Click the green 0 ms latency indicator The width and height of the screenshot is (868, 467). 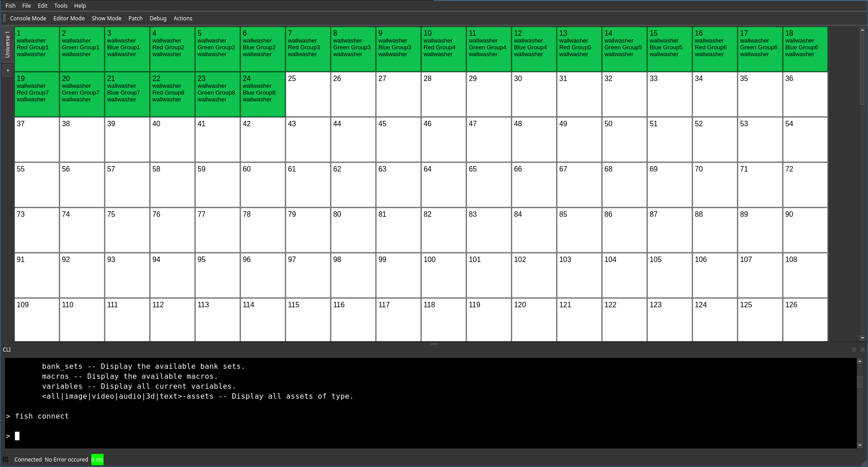click(97, 459)
